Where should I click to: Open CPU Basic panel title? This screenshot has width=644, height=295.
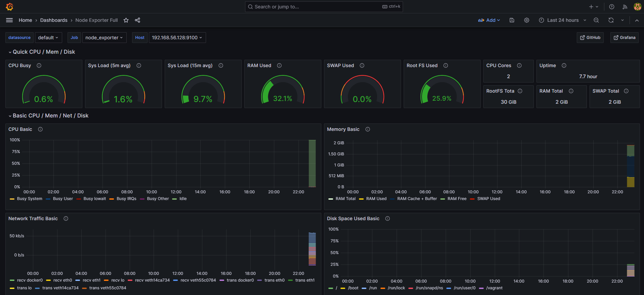[x=20, y=129]
